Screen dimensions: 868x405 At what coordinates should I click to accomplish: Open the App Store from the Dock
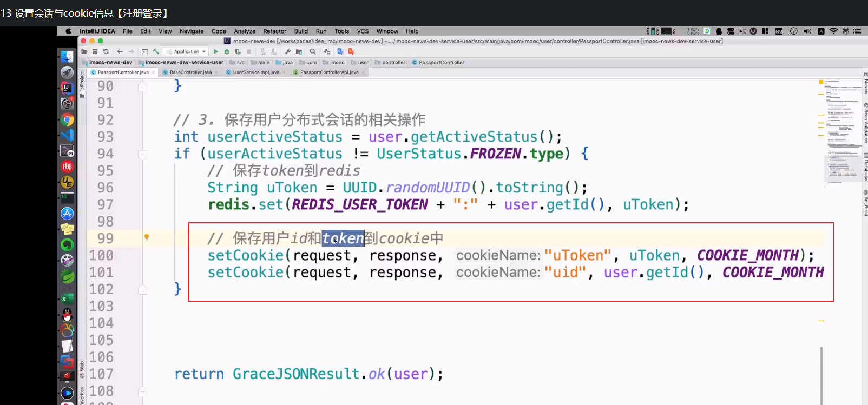pyautogui.click(x=67, y=214)
